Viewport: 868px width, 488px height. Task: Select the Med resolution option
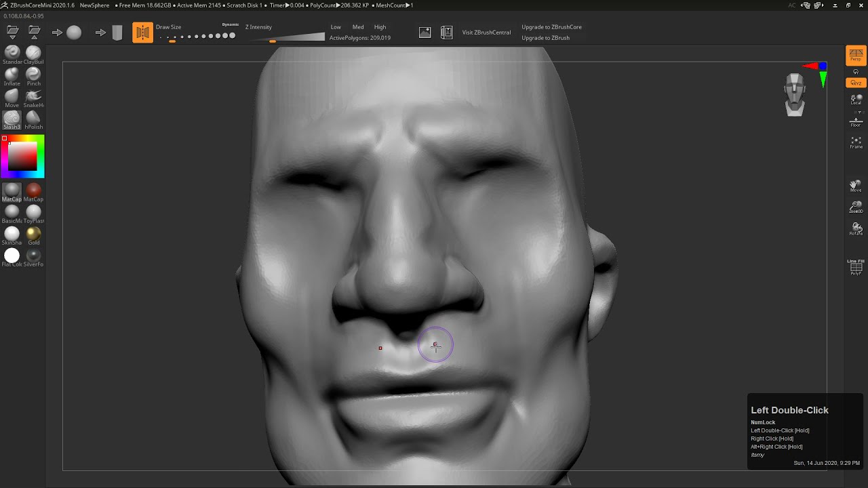[x=358, y=27]
